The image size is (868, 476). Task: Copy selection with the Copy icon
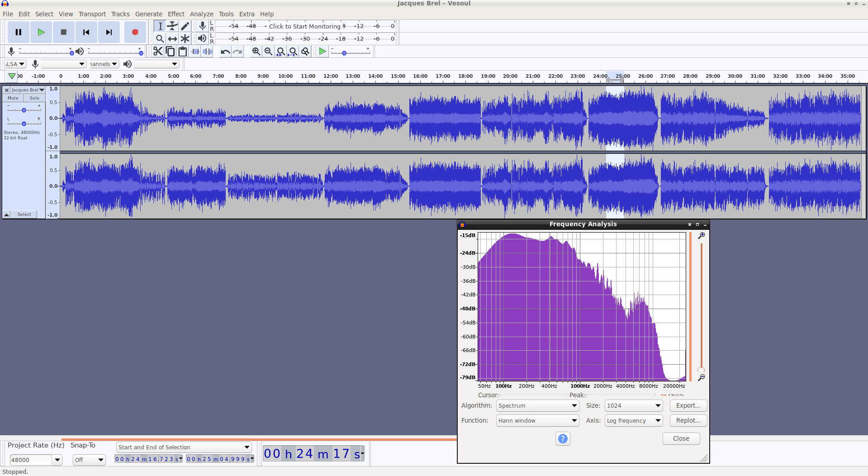170,52
